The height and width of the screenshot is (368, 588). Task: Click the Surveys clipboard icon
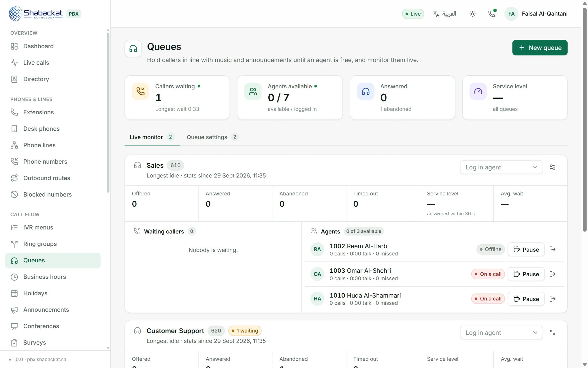coord(14,343)
